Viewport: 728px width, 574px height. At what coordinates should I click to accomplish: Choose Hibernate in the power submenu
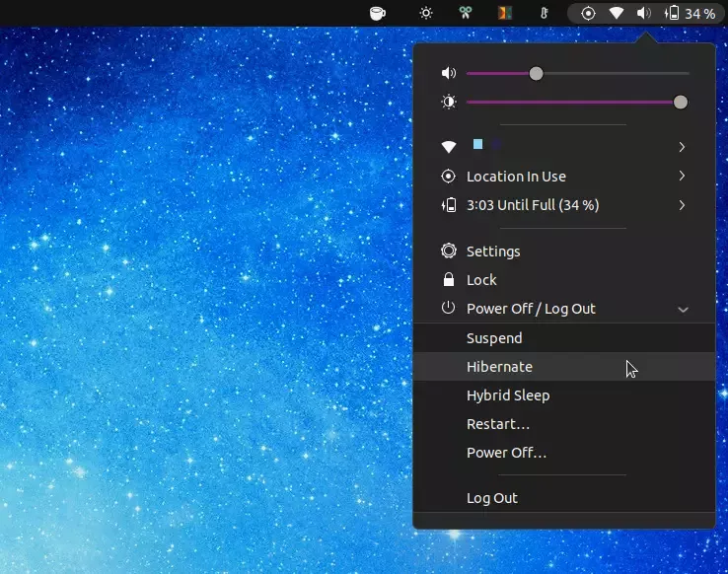coord(563,367)
